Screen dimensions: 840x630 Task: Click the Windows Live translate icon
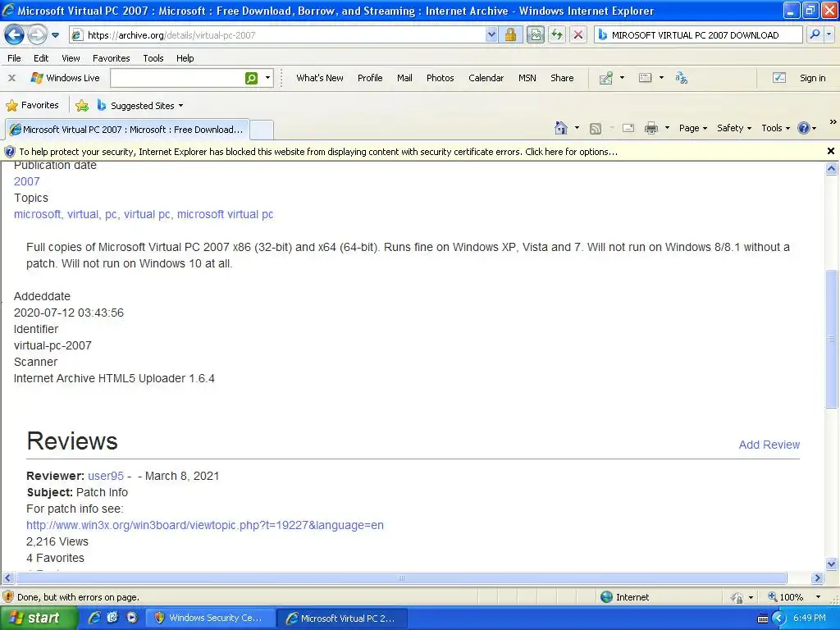pos(681,78)
